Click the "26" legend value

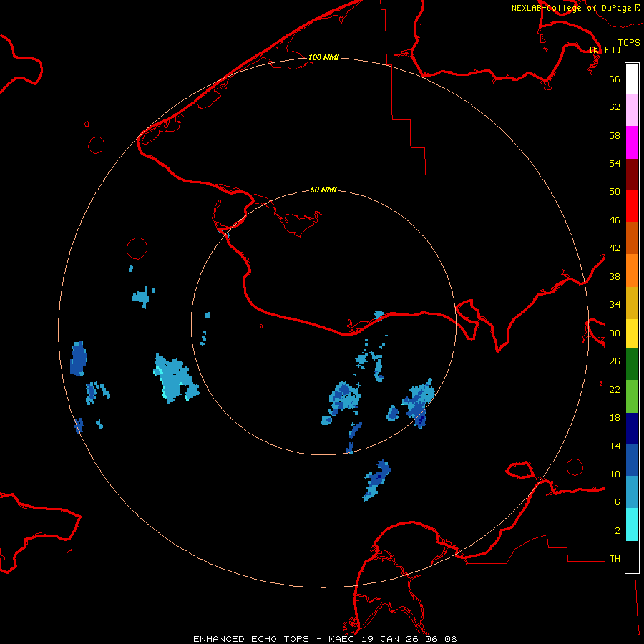point(615,361)
